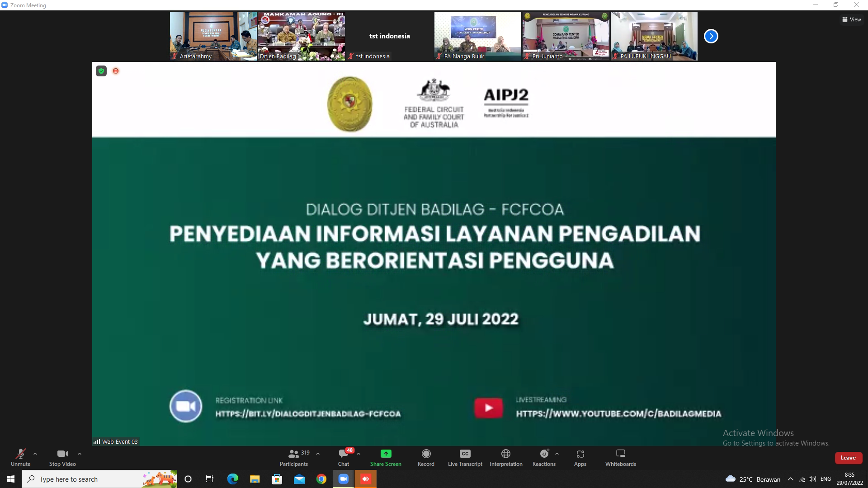This screenshot has height=488, width=868.
Task: Open Whiteboards
Action: point(621,457)
